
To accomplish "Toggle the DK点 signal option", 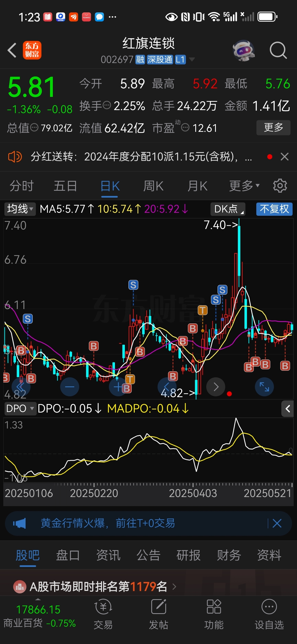I will [228, 209].
